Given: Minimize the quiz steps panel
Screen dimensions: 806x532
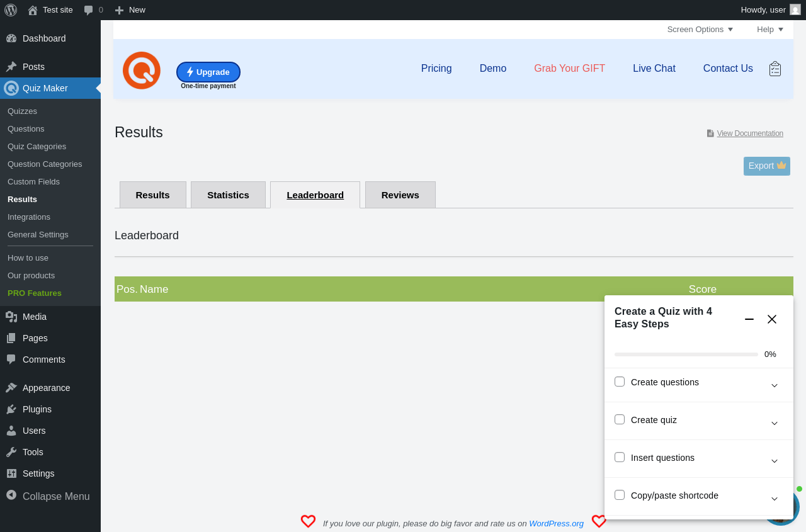Looking at the screenshot, I should point(749,319).
